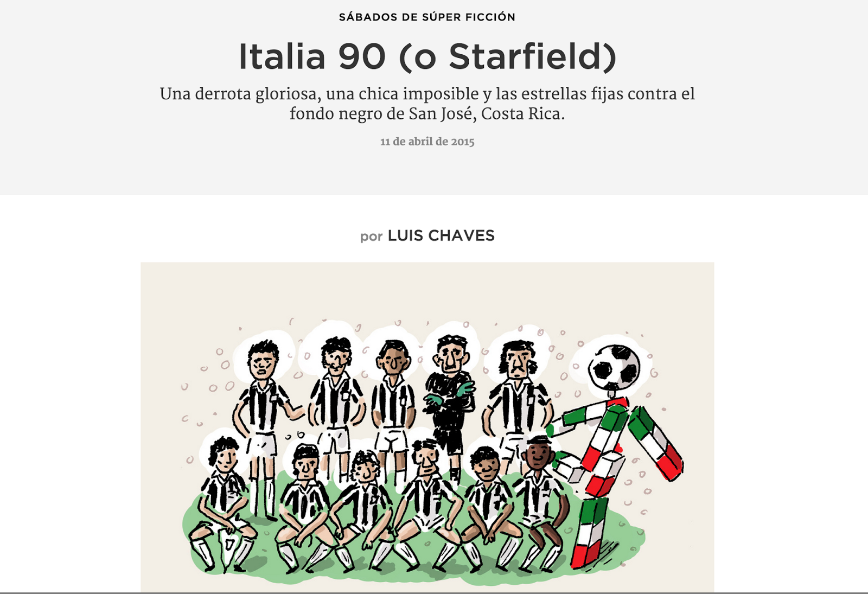Screen dimensions: 868x594
Task: Click the far-left crouching player in the front row
Action: 221,504
